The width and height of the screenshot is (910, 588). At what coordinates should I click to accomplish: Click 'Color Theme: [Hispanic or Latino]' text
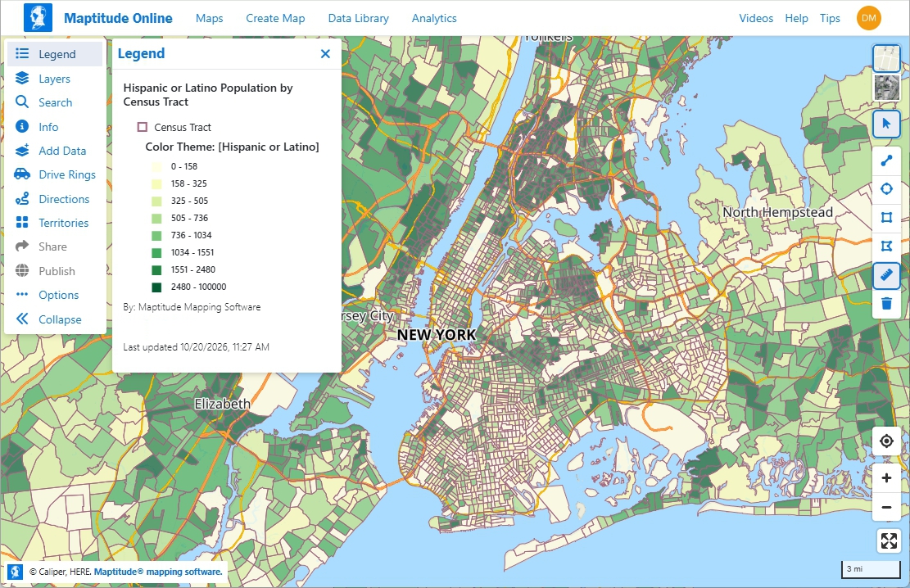tap(232, 147)
